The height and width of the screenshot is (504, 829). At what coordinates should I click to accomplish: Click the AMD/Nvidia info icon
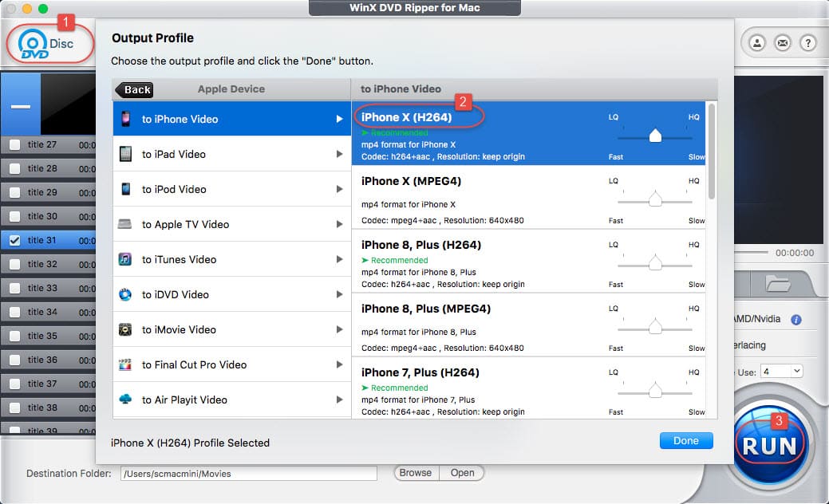tap(796, 319)
